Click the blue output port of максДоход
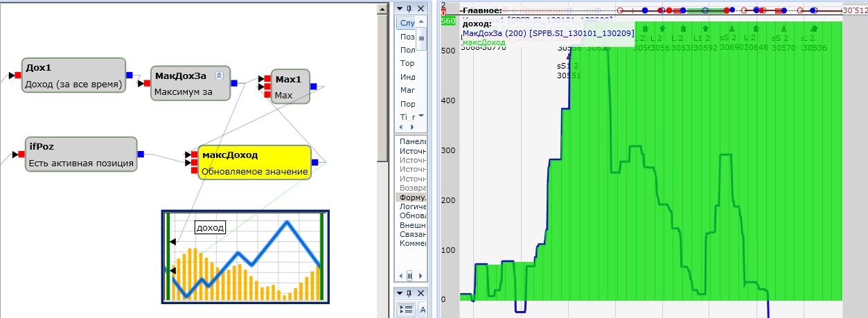 click(315, 162)
